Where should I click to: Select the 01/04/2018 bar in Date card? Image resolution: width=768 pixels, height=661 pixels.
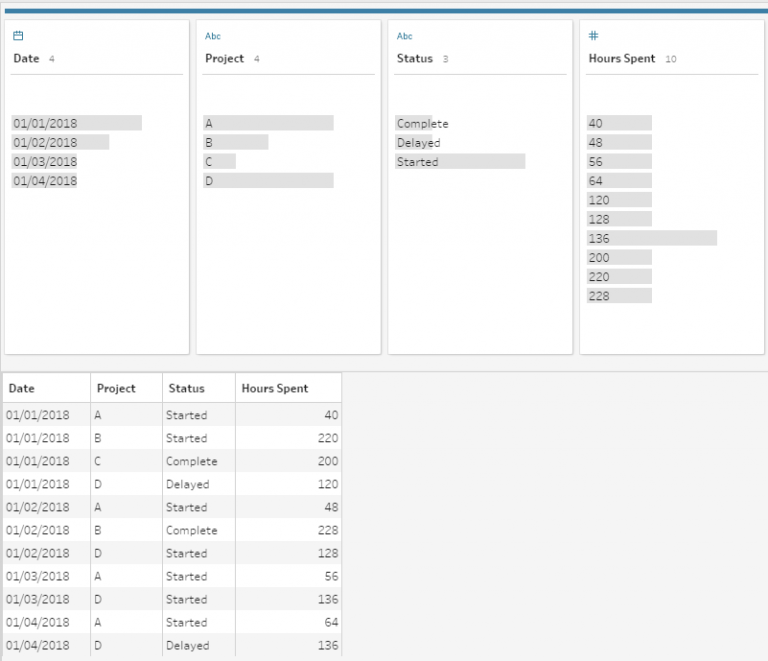coord(45,181)
